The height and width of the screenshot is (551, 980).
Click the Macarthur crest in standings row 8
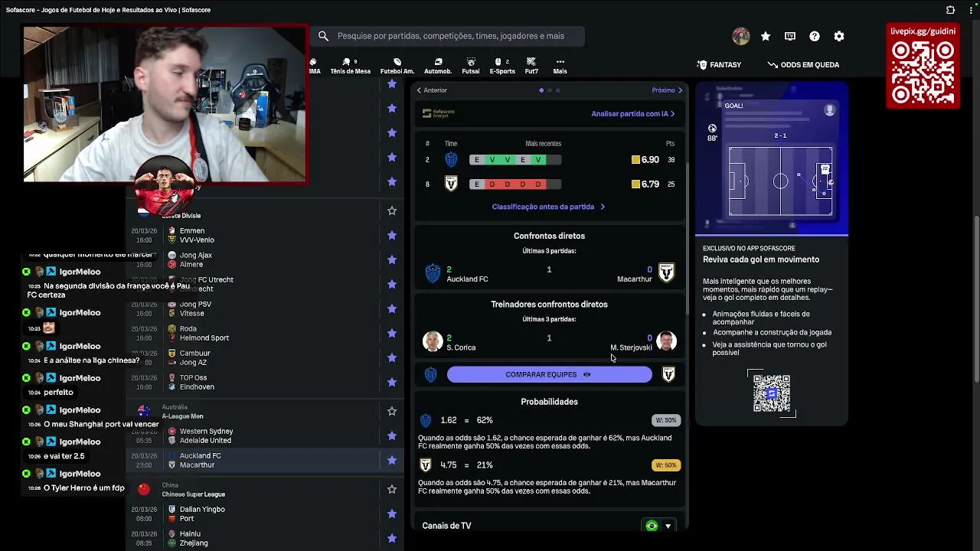coord(451,184)
